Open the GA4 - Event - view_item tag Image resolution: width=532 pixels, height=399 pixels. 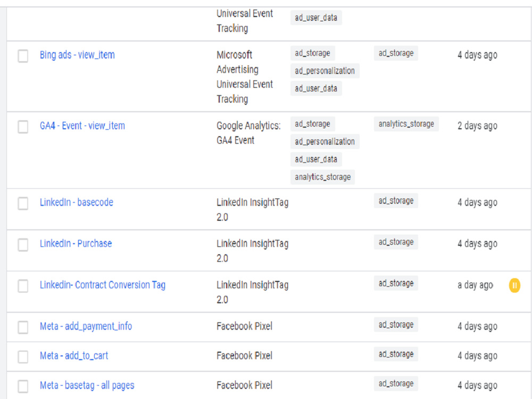82,126
